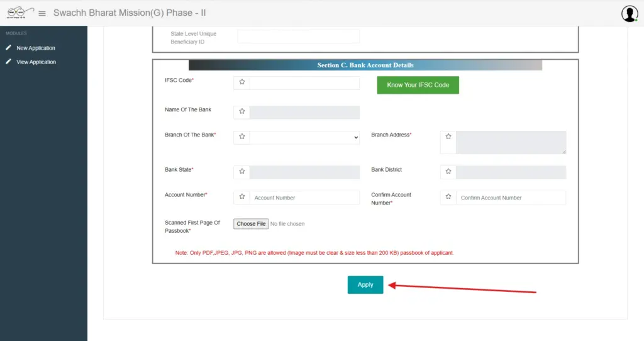Click star icon of Confirm Account Number
644x341 pixels.
448,197
